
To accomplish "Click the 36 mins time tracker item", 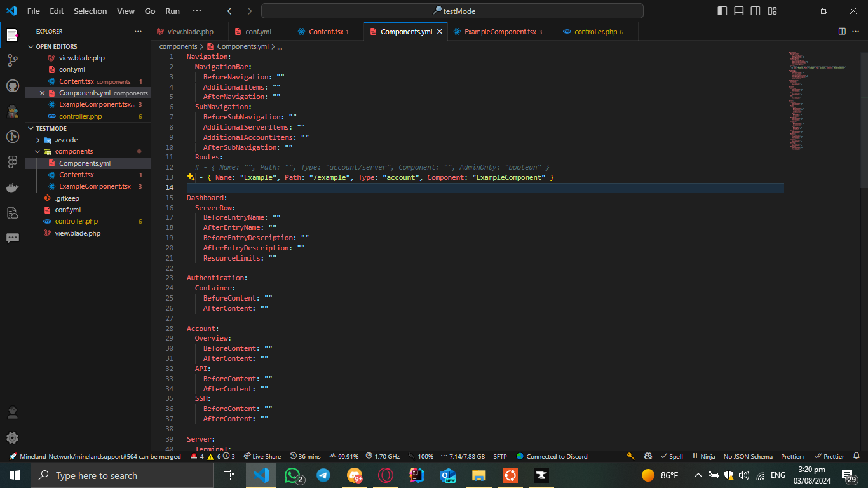I will tap(305, 456).
